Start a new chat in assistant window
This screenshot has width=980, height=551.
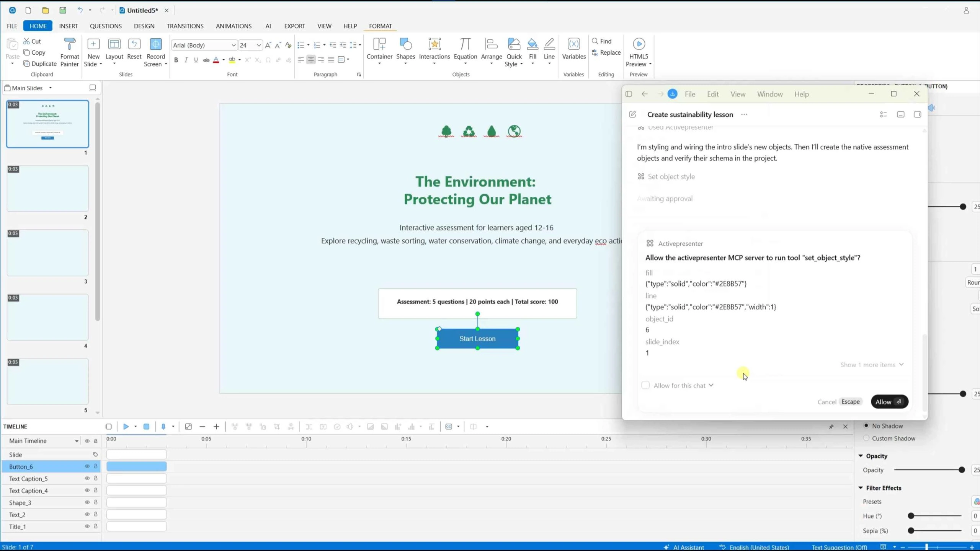(632, 114)
